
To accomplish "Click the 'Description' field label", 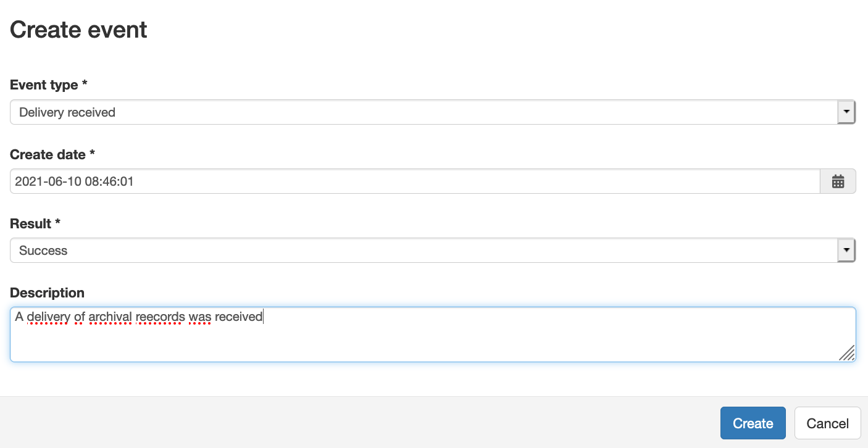I will coord(47,292).
